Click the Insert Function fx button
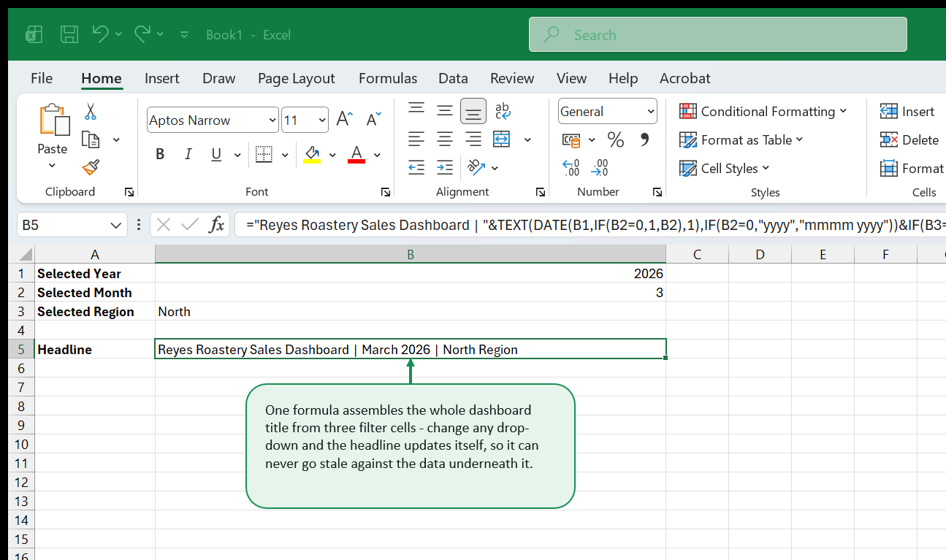The height and width of the screenshot is (560, 946). pyautogui.click(x=216, y=225)
